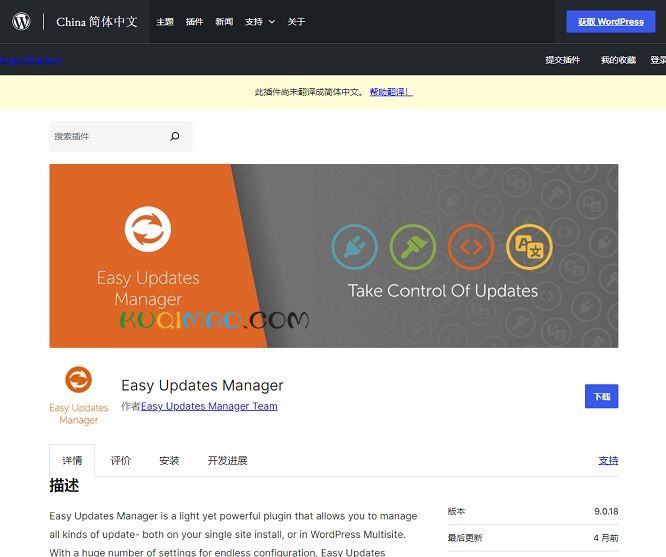Open the 新闻 menu item
This screenshot has width=666, height=557.
[x=224, y=22]
